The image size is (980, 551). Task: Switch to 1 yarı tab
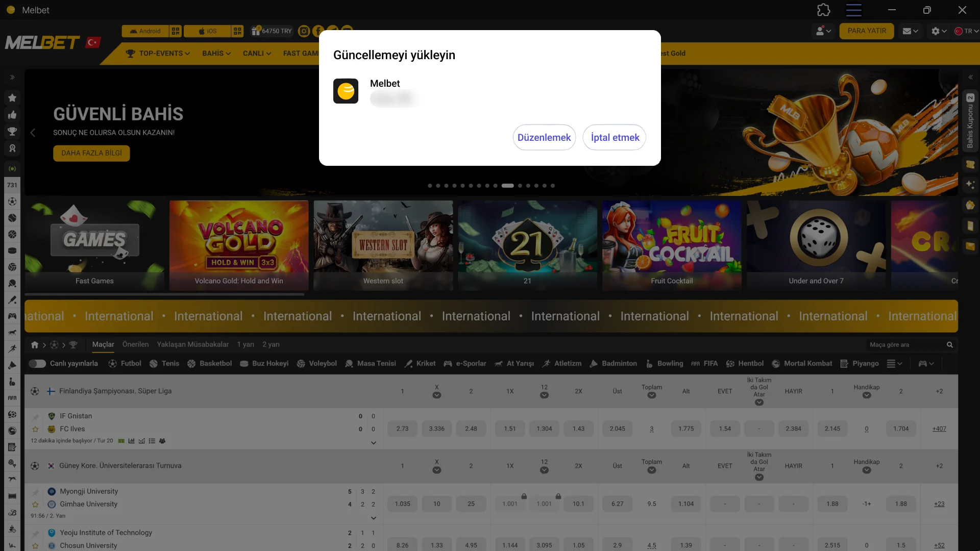(246, 345)
